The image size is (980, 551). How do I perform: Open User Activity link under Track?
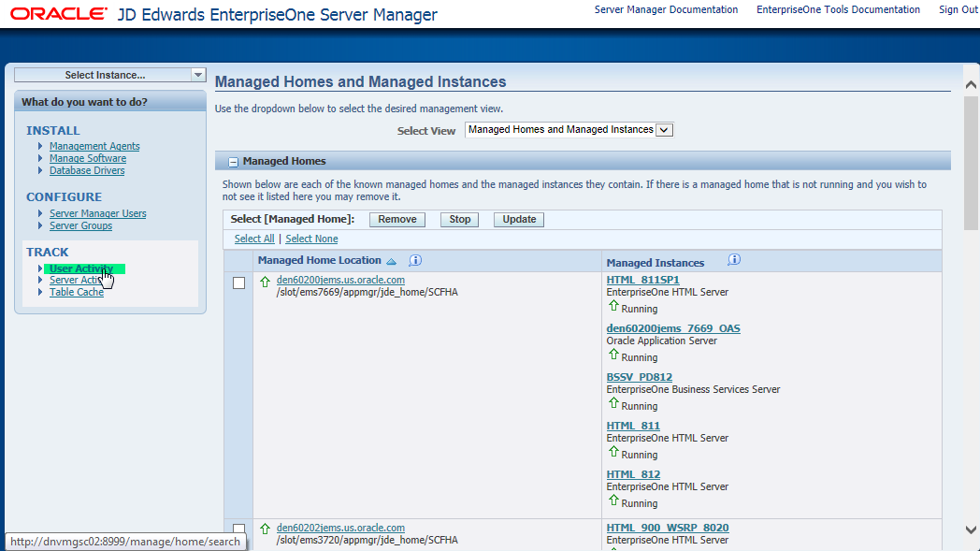pyautogui.click(x=81, y=268)
